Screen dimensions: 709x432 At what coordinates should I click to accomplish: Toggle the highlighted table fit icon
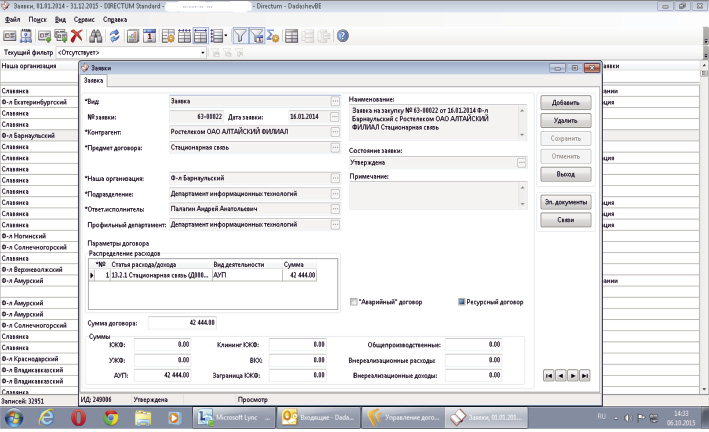tap(200, 36)
